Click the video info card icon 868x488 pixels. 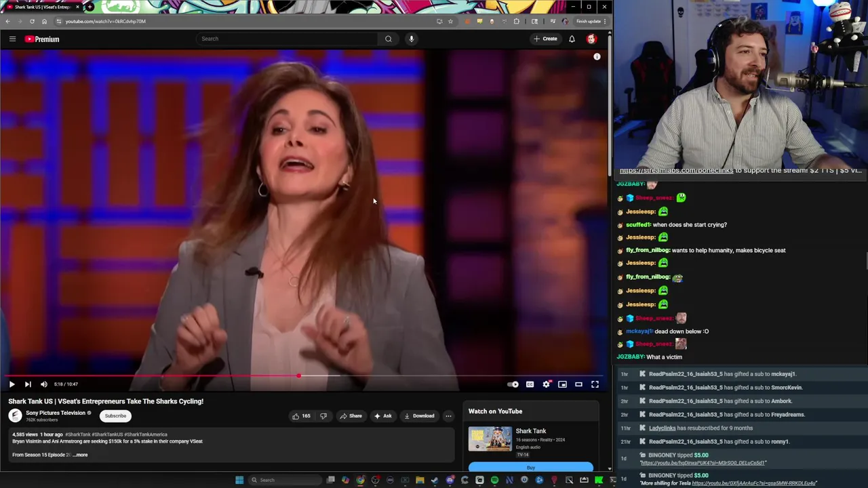tap(597, 57)
